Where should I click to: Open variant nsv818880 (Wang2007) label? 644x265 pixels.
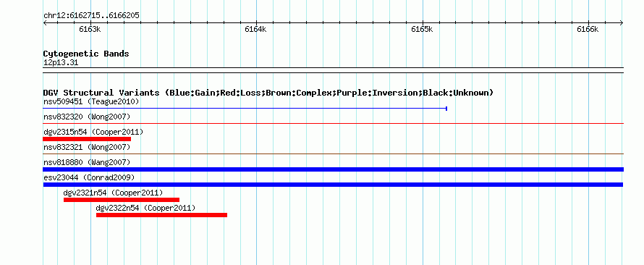(87, 163)
